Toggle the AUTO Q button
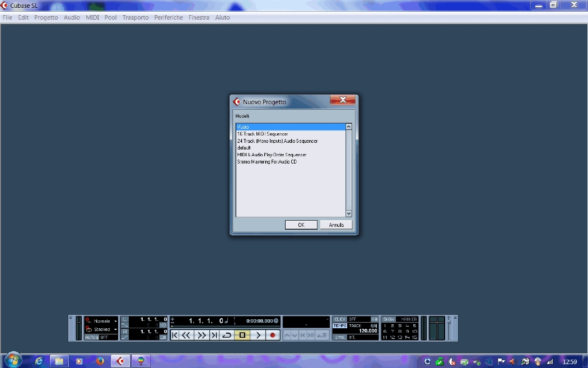Image resolution: width=588 pixels, height=368 pixels. click(x=91, y=337)
